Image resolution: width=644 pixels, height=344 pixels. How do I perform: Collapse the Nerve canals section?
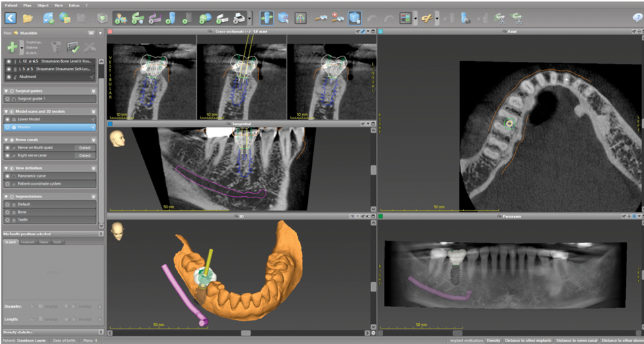(7, 139)
